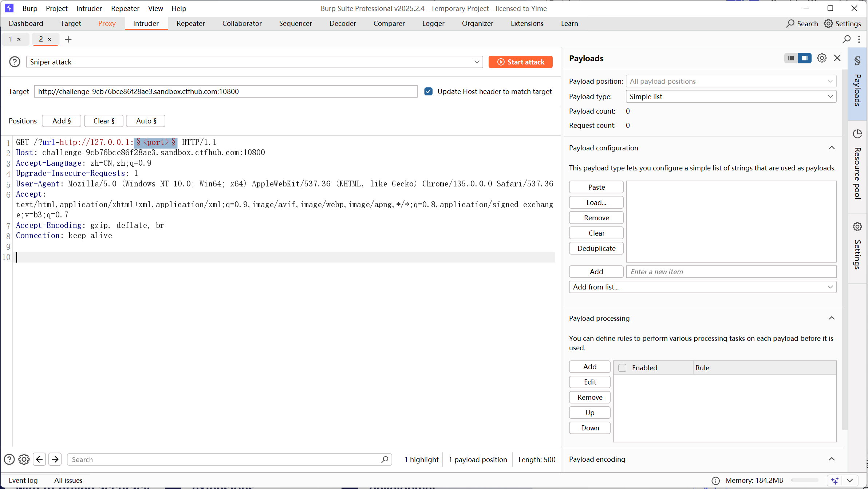Open the Payload type Simple list dropdown
This screenshot has height=489, width=868.
pos(731,96)
